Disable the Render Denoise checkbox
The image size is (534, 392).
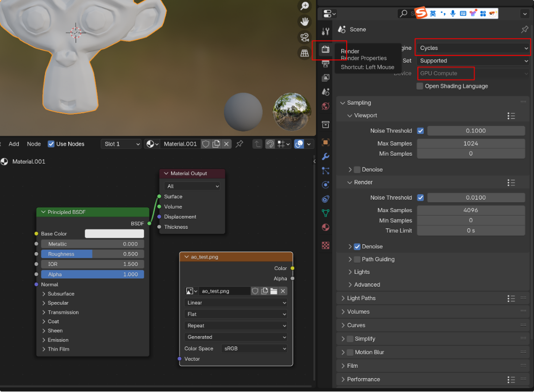pos(357,247)
